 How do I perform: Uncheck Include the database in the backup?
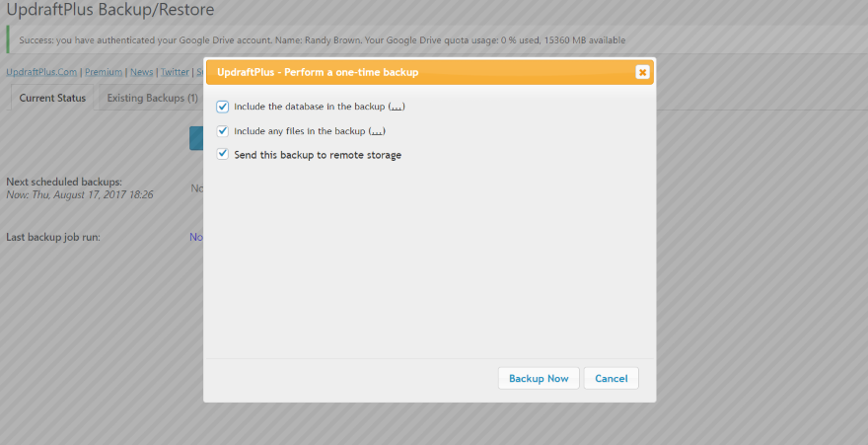tap(223, 107)
